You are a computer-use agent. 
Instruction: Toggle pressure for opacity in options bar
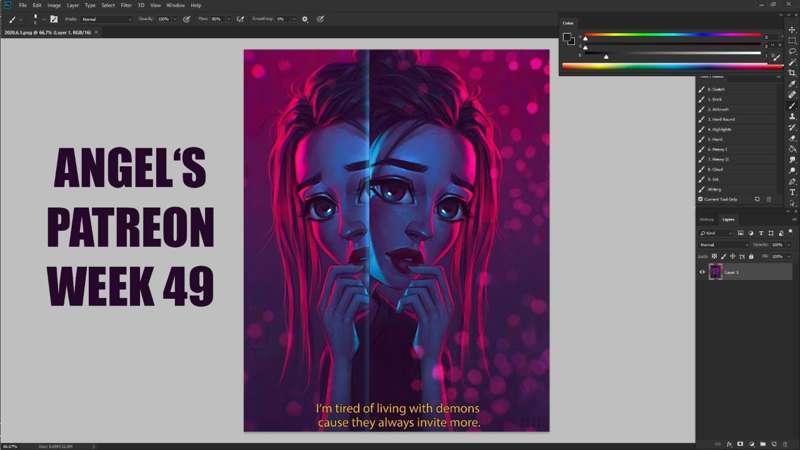click(187, 19)
